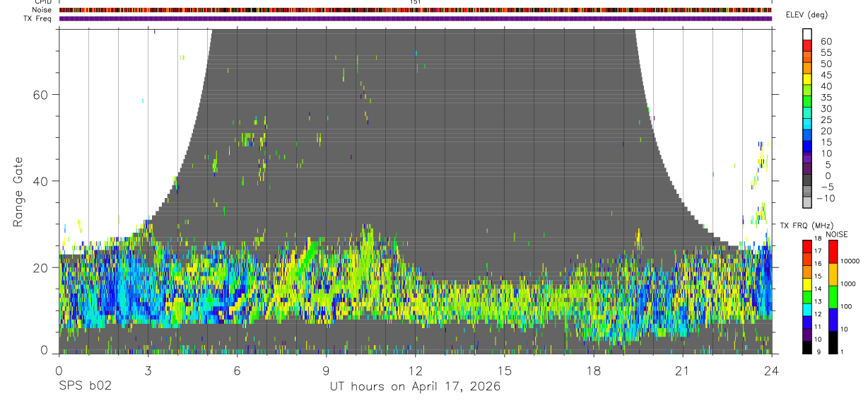Click the 'ELEV (deg)' color bar title
This screenshot has width=868, height=401.
[x=807, y=15]
